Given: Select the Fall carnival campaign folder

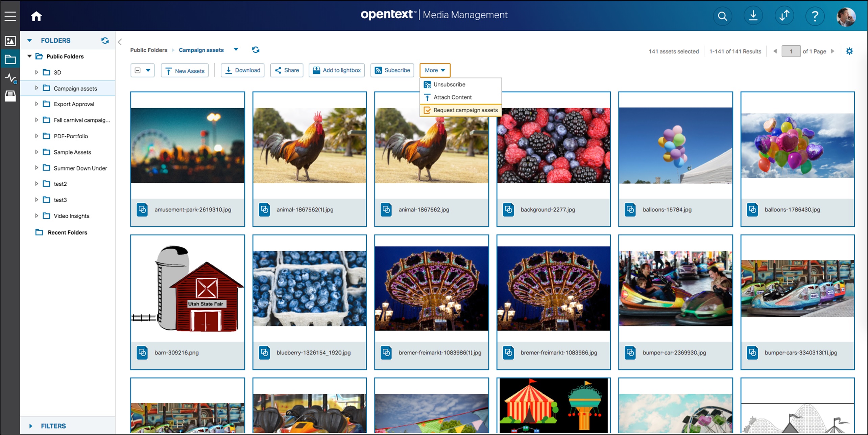Looking at the screenshot, I should pyautogui.click(x=82, y=120).
